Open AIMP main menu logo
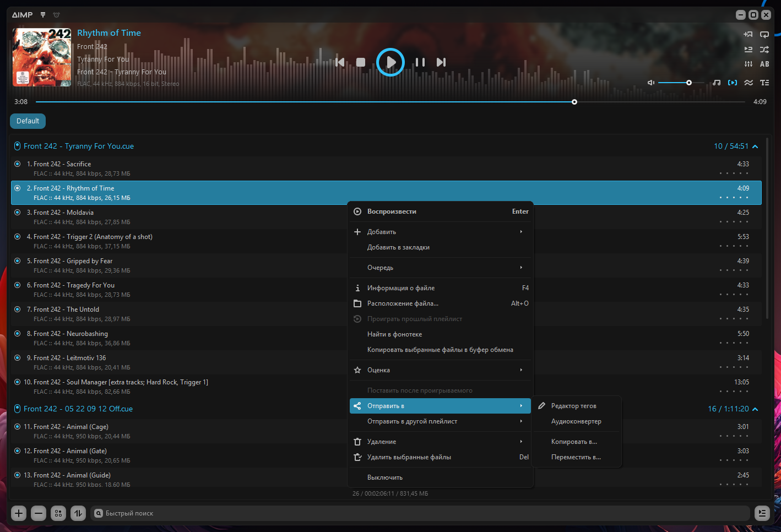 click(23, 15)
